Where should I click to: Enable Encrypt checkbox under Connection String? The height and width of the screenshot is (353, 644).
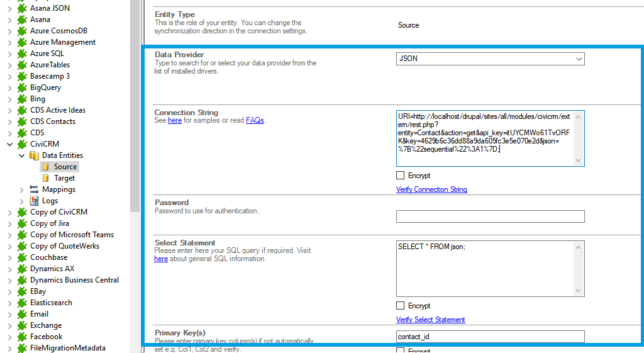click(x=401, y=176)
